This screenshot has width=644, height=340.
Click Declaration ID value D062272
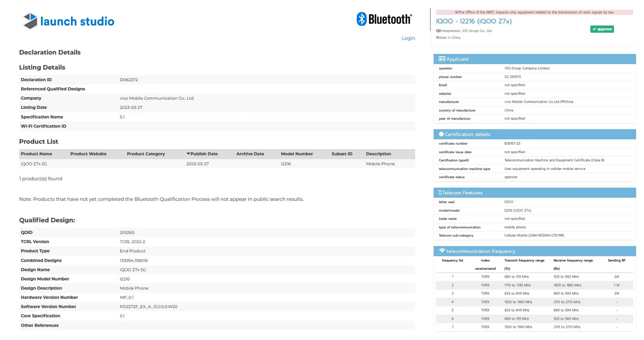129,80
